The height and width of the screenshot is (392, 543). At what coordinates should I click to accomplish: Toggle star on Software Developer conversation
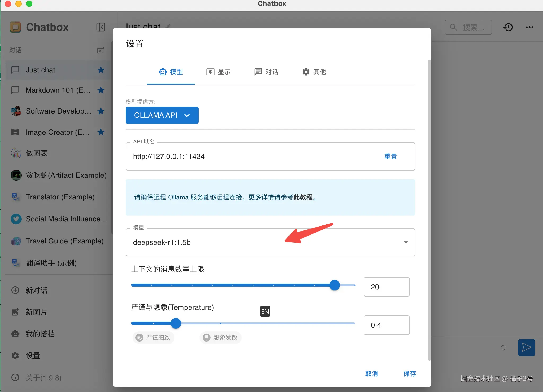click(x=101, y=111)
